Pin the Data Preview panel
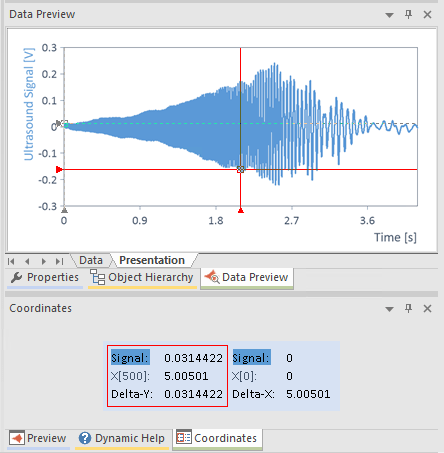Screen dimensions: 444x453 (408, 14)
